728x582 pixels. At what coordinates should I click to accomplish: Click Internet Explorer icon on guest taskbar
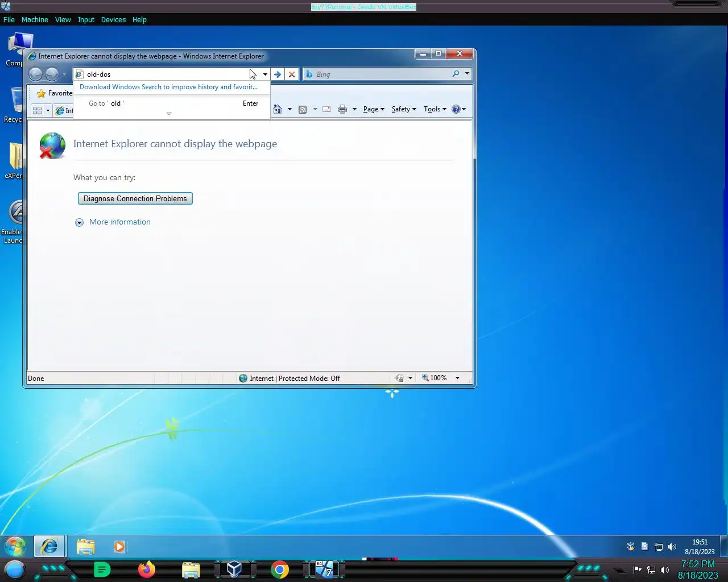pyautogui.click(x=49, y=547)
